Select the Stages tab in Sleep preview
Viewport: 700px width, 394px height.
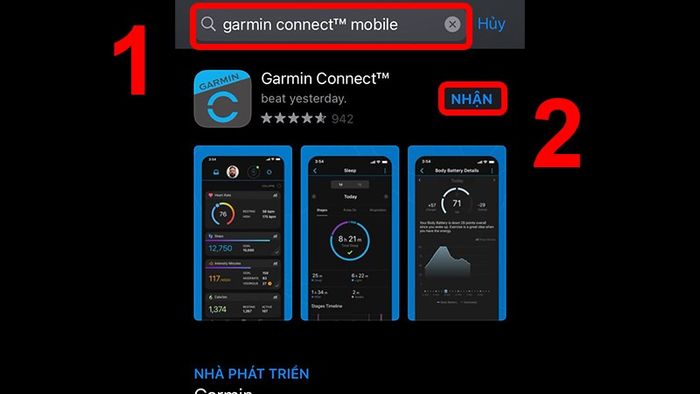(322, 210)
